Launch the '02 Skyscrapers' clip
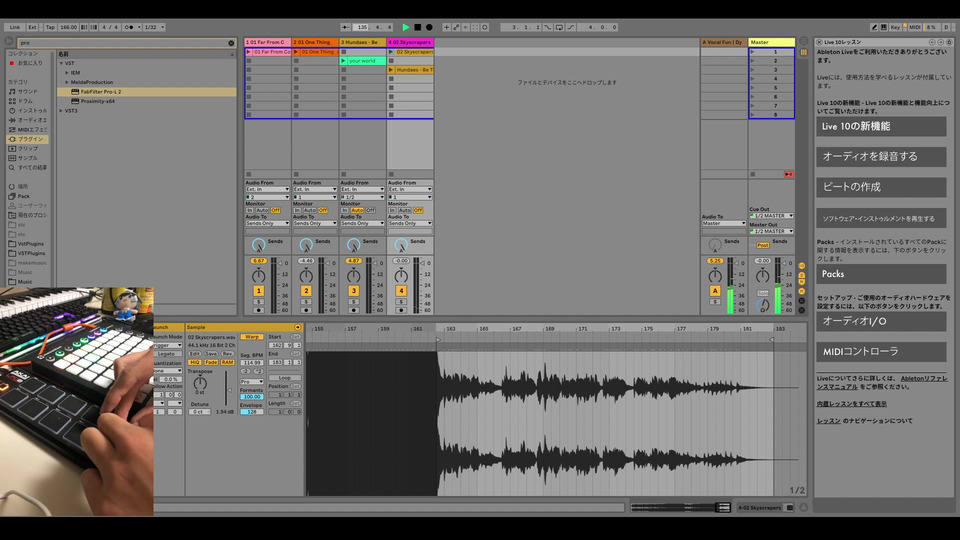Image resolution: width=960 pixels, height=540 pixels. point(391,52)
